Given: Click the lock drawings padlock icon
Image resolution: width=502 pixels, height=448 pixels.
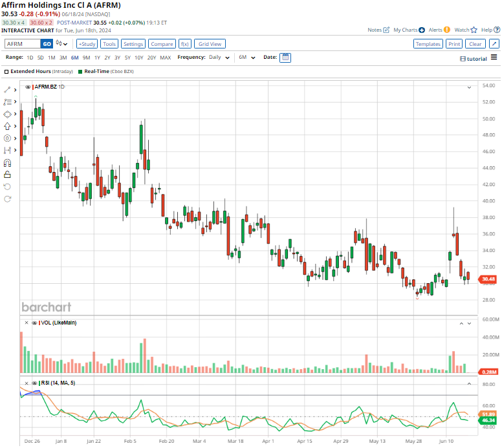Looking at the screenshot, I should pos(7,175).
